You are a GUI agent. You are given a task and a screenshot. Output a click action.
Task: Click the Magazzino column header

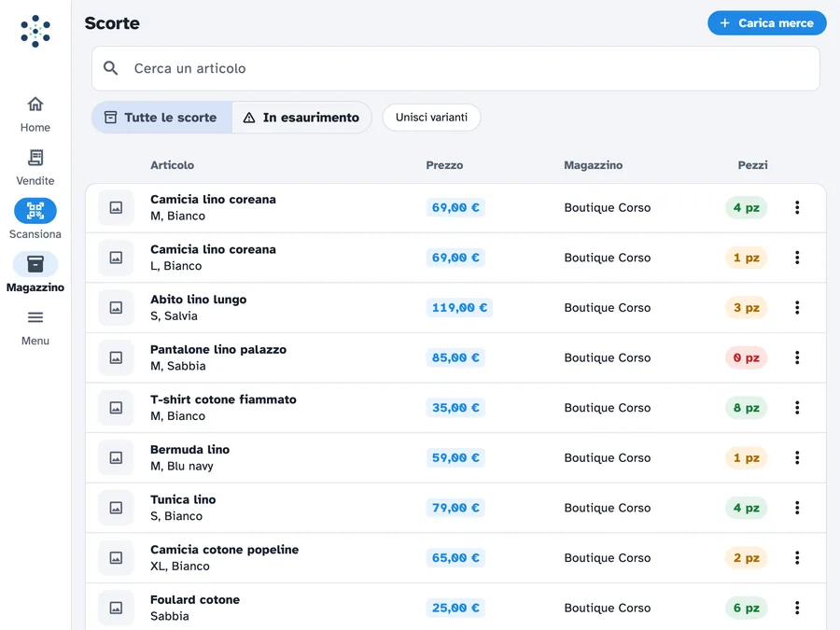[x=593, y=165]
